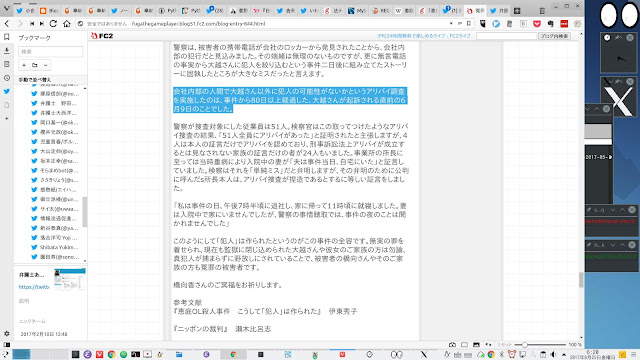Click the Fast Forward navigation button

(x=42, y=24)
